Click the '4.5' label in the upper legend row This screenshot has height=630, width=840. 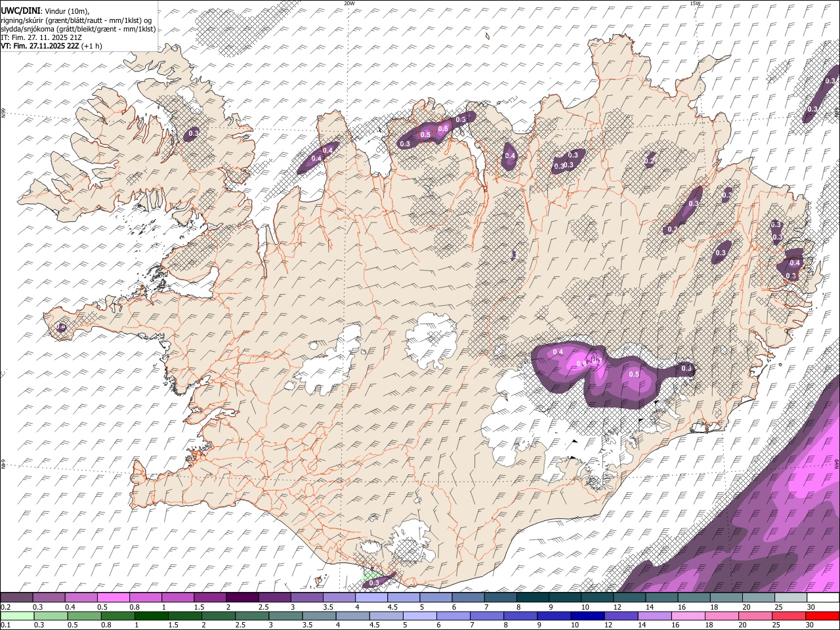click(392, 607)
